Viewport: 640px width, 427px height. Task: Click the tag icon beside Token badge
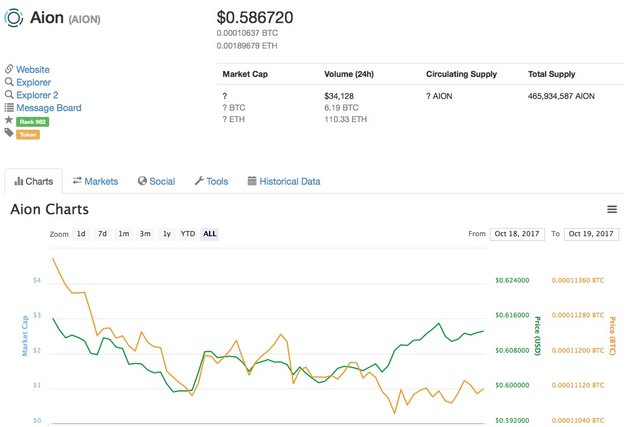(x=9, y=132)
